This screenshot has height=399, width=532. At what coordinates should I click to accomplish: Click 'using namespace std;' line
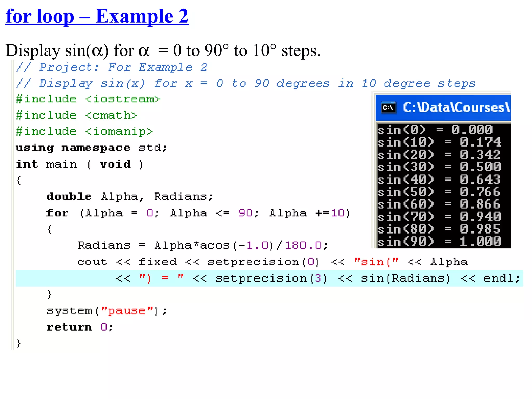(x=91, y=148)
